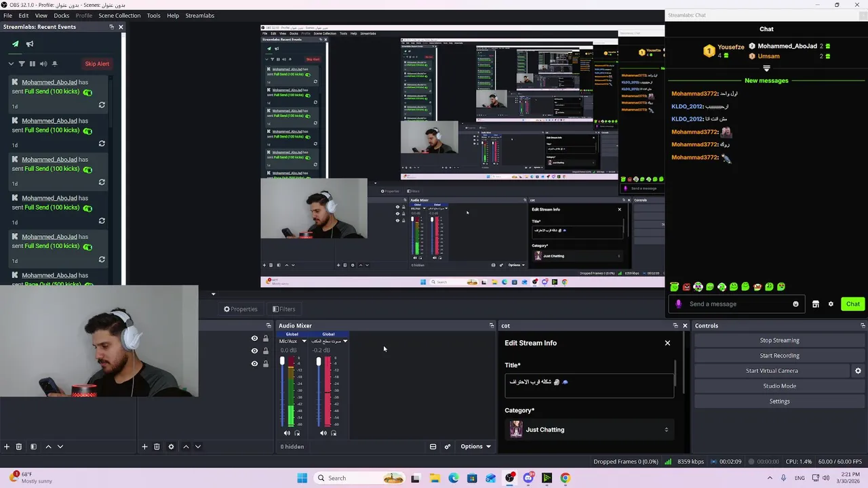Viewport: 868px width, 488px height.
Task: Toggle monitoring headphones for desktop audio
Action: (x=334, y=433)
